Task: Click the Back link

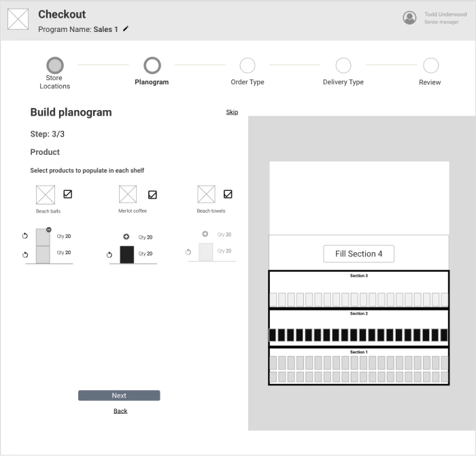Action: click(x=120, y=410)
